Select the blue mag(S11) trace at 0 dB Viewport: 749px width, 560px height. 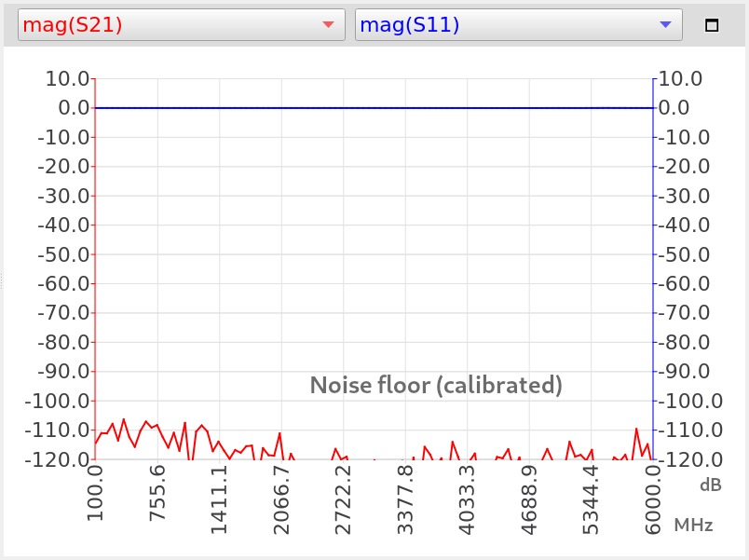coord(373,107)
